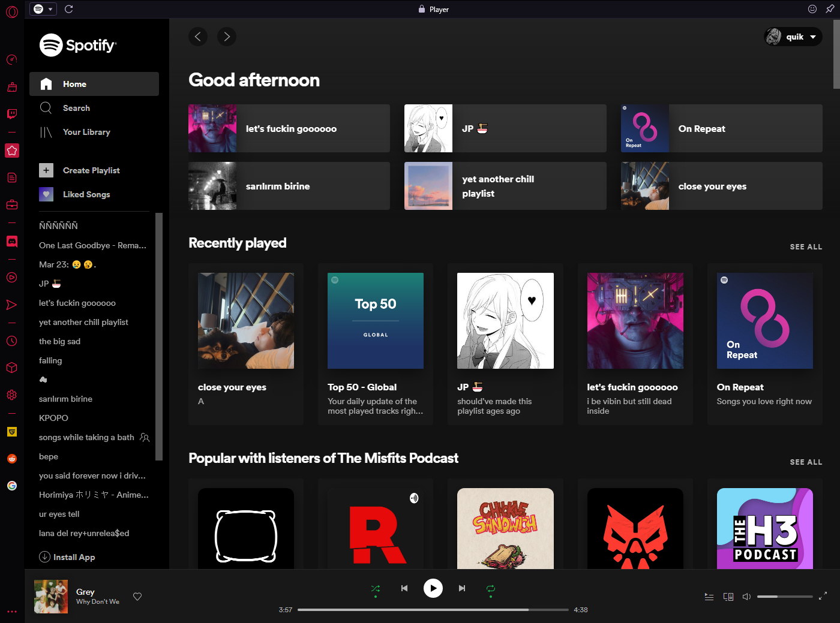Open Liked Songs
Screen dimensions: 840x623
pos(74,194)
